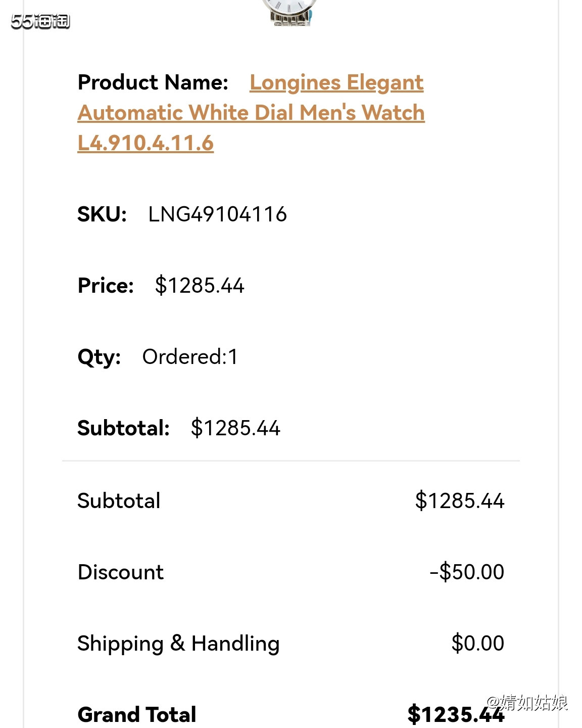Click the 55海淘 logo watermark
This screenshot has width=582, height=728.
coord(40,21)
